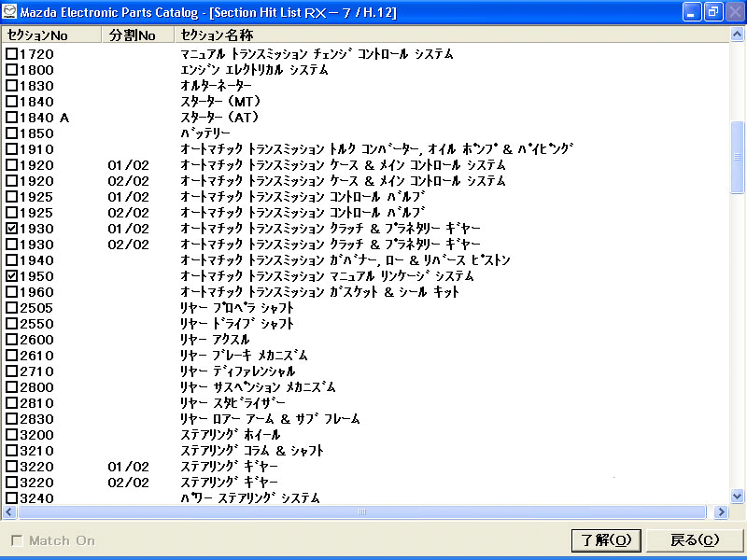This screenshot has height=560, width=747.
Task: Tick the 1840 A starter (AT) checkbox
Action: 11,118
